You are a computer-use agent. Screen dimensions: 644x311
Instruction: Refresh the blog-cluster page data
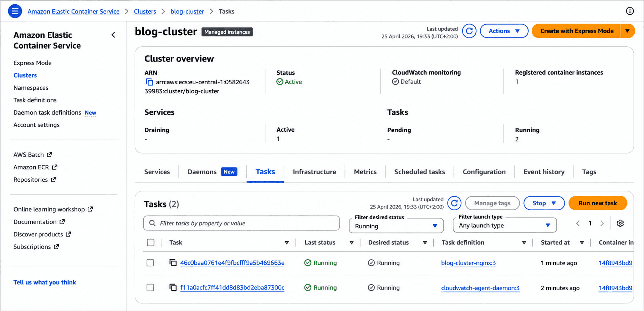point(469,31)
